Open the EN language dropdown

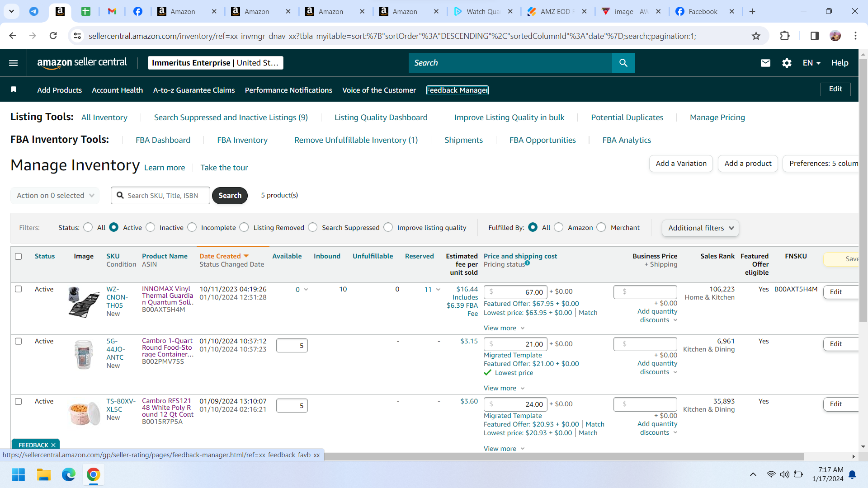811,63
